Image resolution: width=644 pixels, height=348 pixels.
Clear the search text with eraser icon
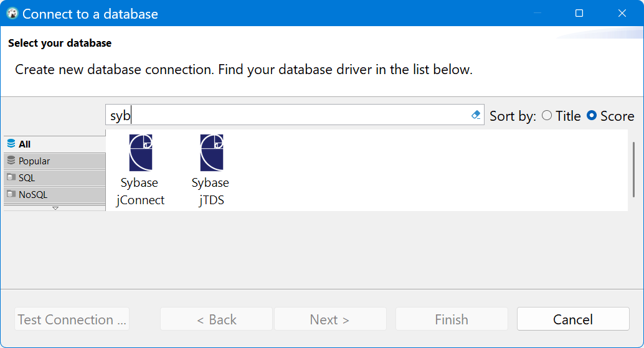(476, 115)
